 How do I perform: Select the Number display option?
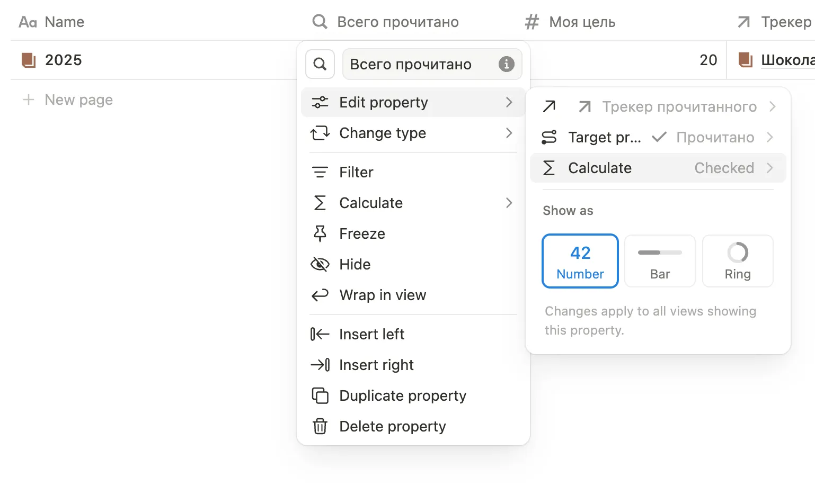point(580,261)
